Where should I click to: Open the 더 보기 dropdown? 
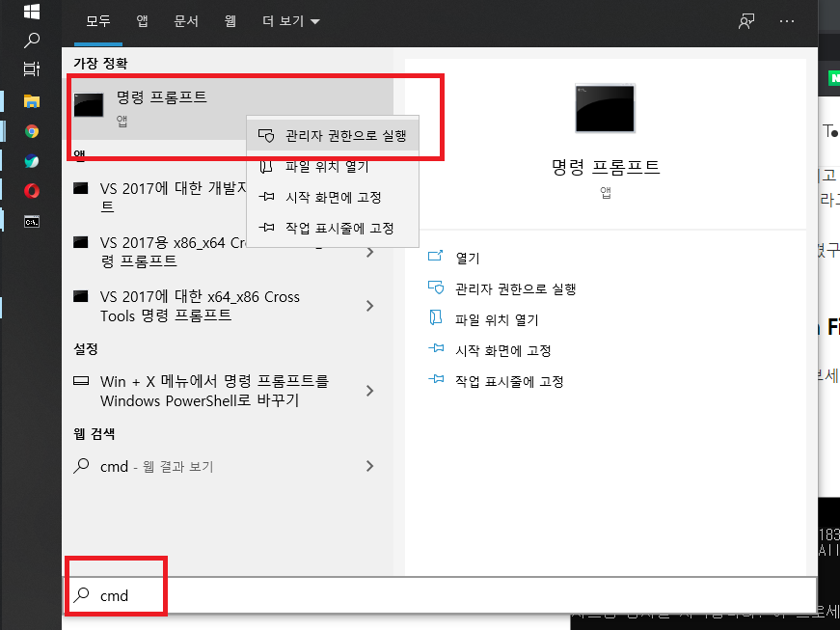pos(291,21)
